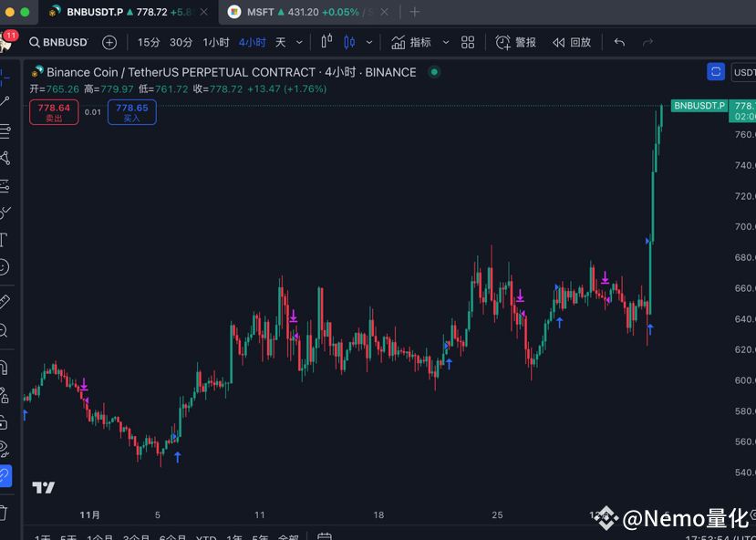Select the chart patterns tool

[5, 158]
